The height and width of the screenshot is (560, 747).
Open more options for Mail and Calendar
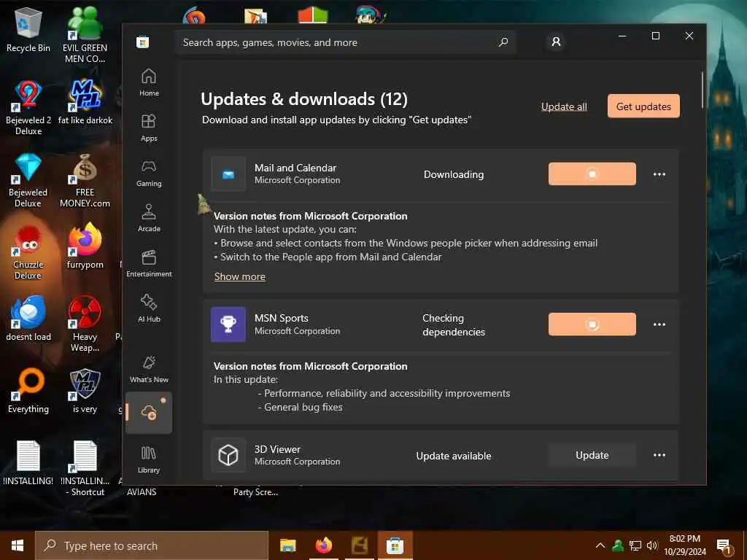coord(659,174)
